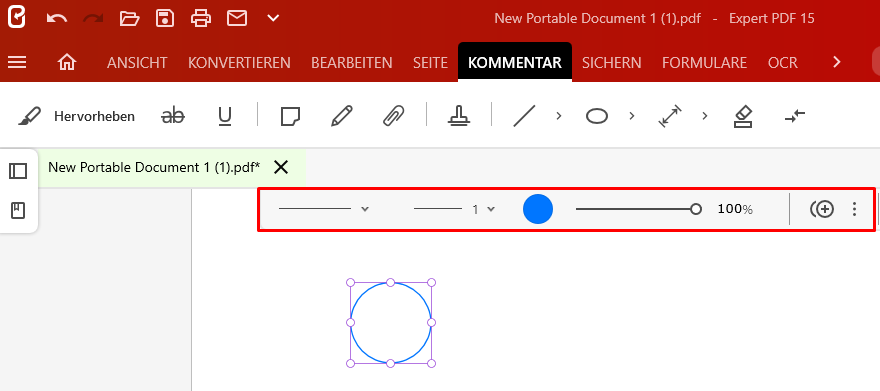Go to the Home tab icon
The height and width of the screenshot is (391, 880).
[x=67, y=62]
